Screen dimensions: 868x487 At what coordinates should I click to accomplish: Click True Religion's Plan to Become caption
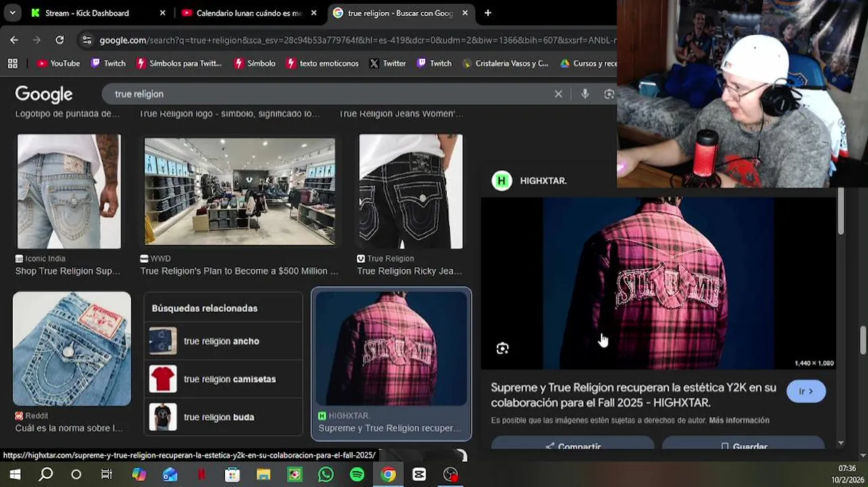[x=239, y=271]
